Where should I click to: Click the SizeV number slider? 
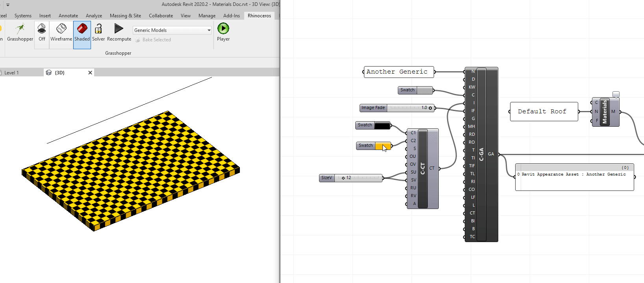pos(358,178)
